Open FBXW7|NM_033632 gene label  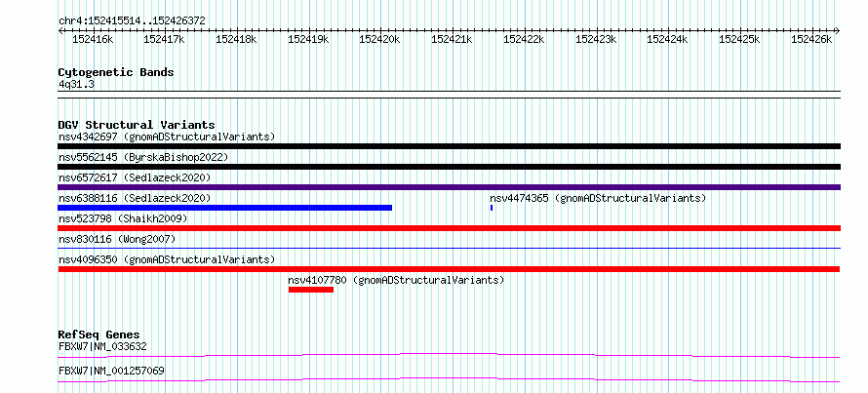click(x=102, y=347)
